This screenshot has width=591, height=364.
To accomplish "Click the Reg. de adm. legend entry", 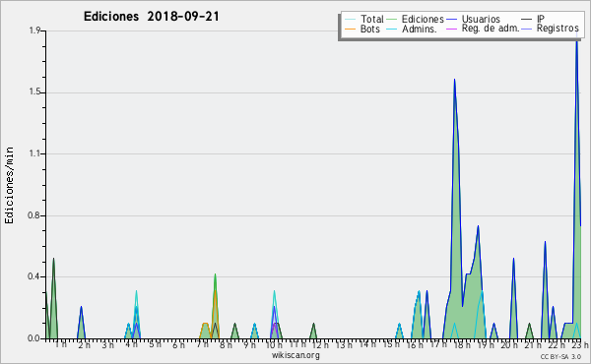I will click(x=483, y=29).
